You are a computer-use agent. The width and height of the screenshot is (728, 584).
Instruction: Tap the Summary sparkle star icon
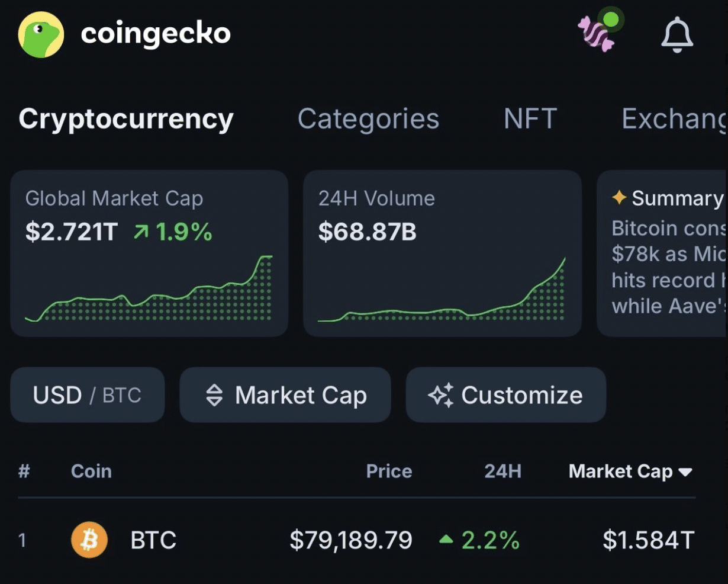(x=619, y=198)
